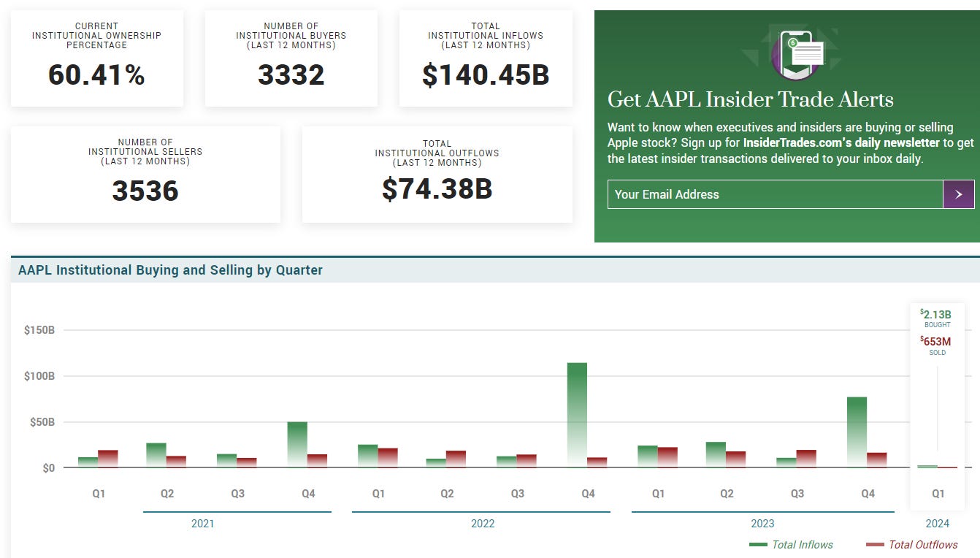
Task: Toggle the Total Inflows legend item
Action: [x=791, y=545]
